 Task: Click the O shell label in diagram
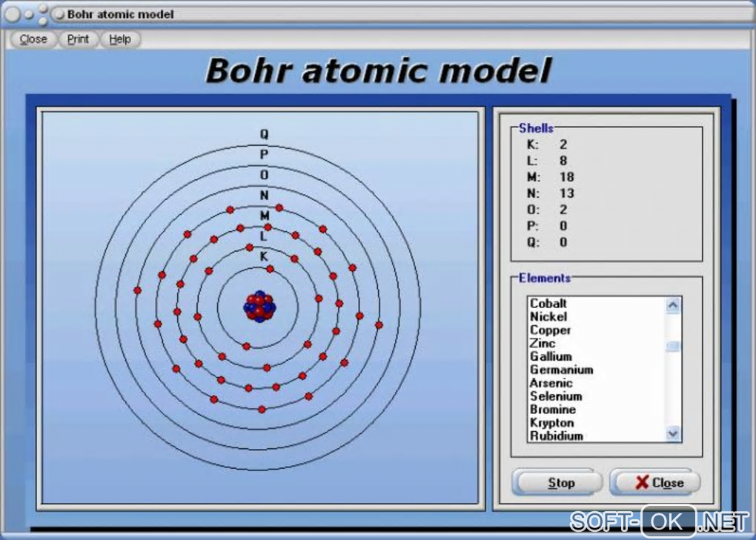[x=264, y=174]
